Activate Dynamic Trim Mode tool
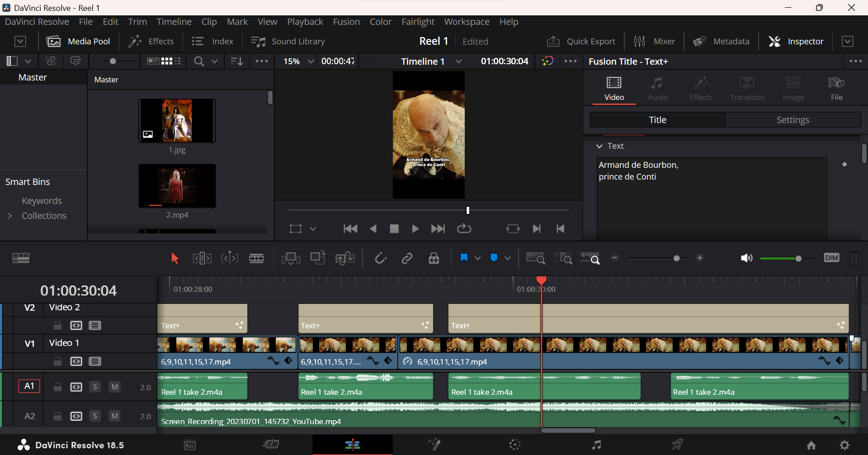The width and height of the screenshot is (868, 455). tap(230, 258)
